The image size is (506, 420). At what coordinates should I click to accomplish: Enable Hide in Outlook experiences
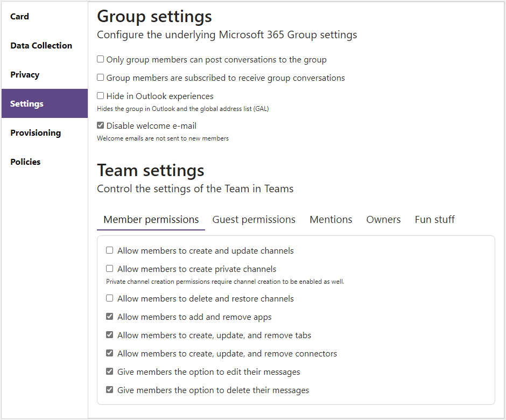(100, 96)
